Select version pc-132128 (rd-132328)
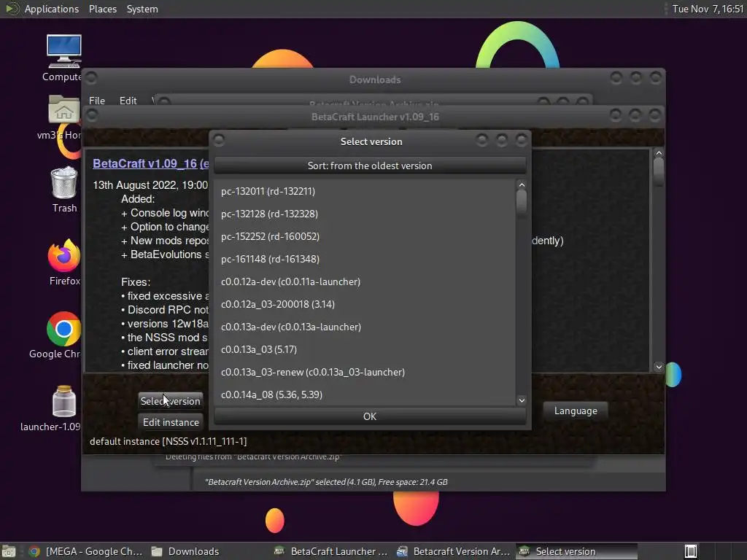Screen dimensions: 747x560 365,214
